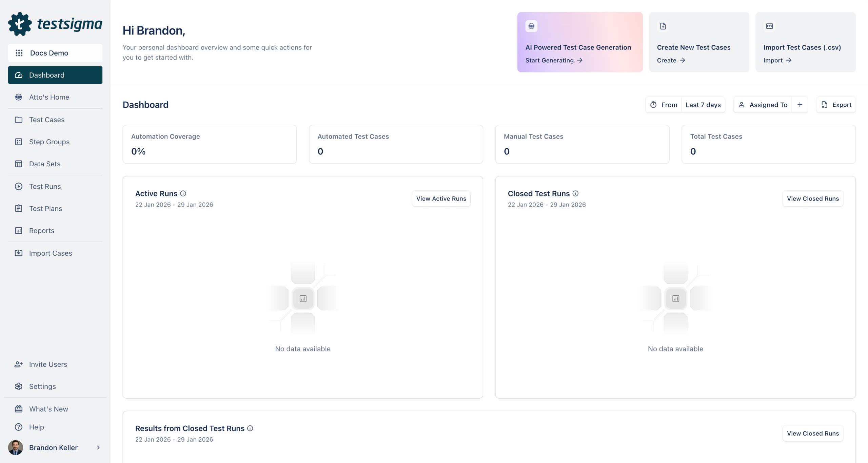This screenshot has height=463, width=868.
Task: Click the info icon beside Results from Closed Test Runs
Action: (250, 428)
